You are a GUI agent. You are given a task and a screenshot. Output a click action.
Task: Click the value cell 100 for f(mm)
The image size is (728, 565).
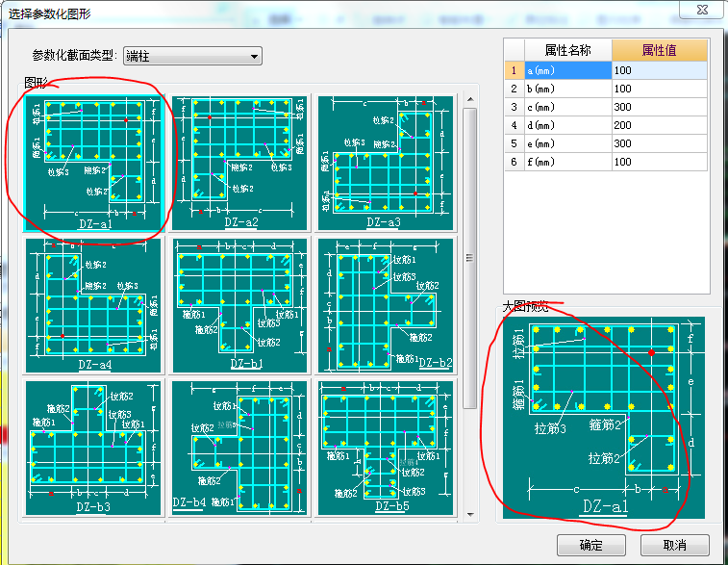click(x=660, y=162)
